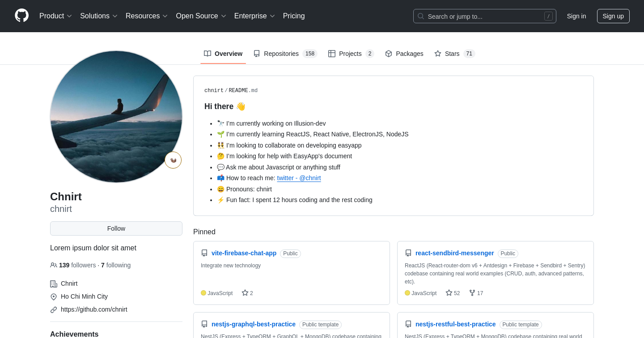Click the Projects table icon
The width and height of the screenshot is (644, 338).
332,54
